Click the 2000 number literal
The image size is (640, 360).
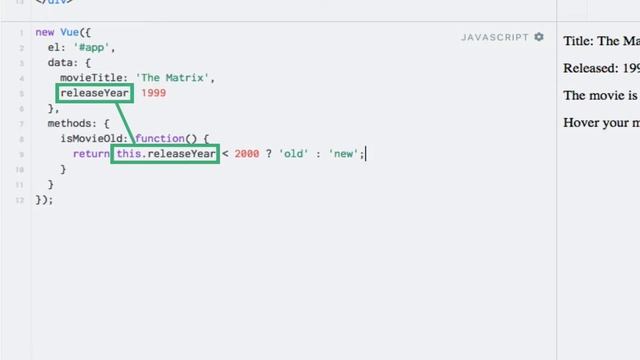coord(247,154)
